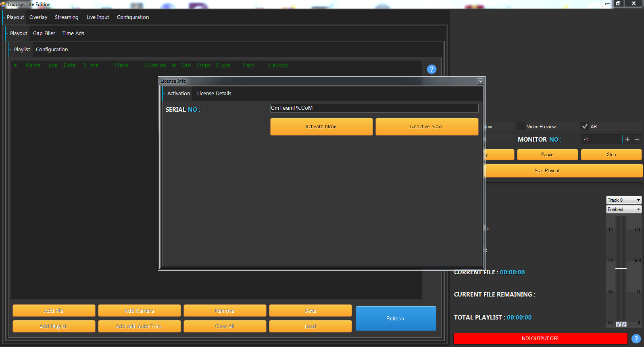The image size is (644, 347).
Task: Click the audio volume fader handle
Action: tap(621, 269)
